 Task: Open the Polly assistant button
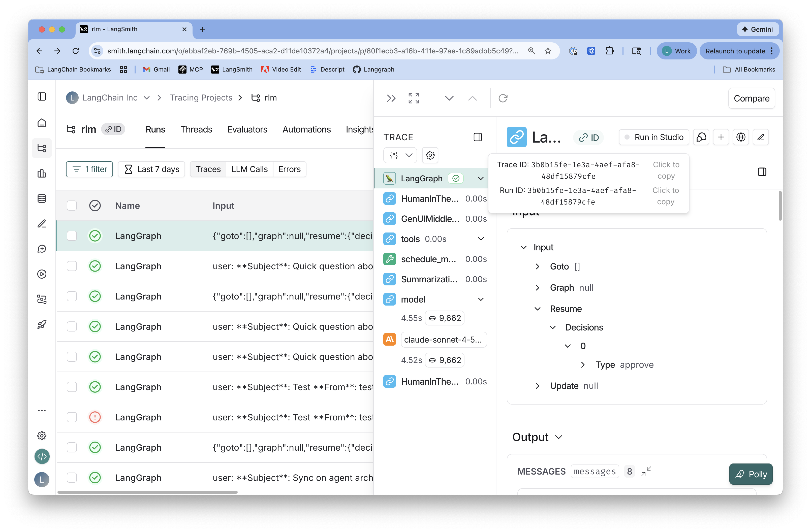tap(751, 474)
